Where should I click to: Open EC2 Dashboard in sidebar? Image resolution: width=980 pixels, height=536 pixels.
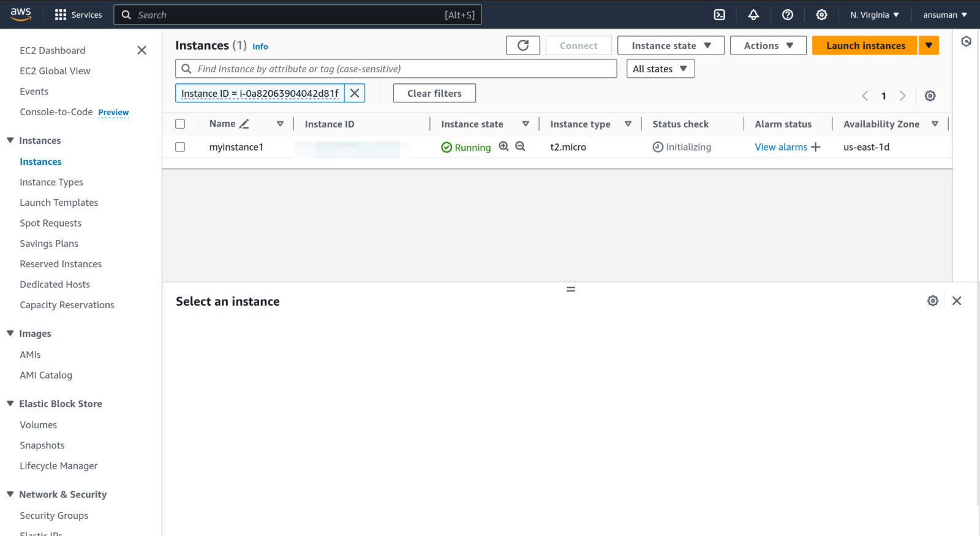pyautogui.click(x=53, y=50)
